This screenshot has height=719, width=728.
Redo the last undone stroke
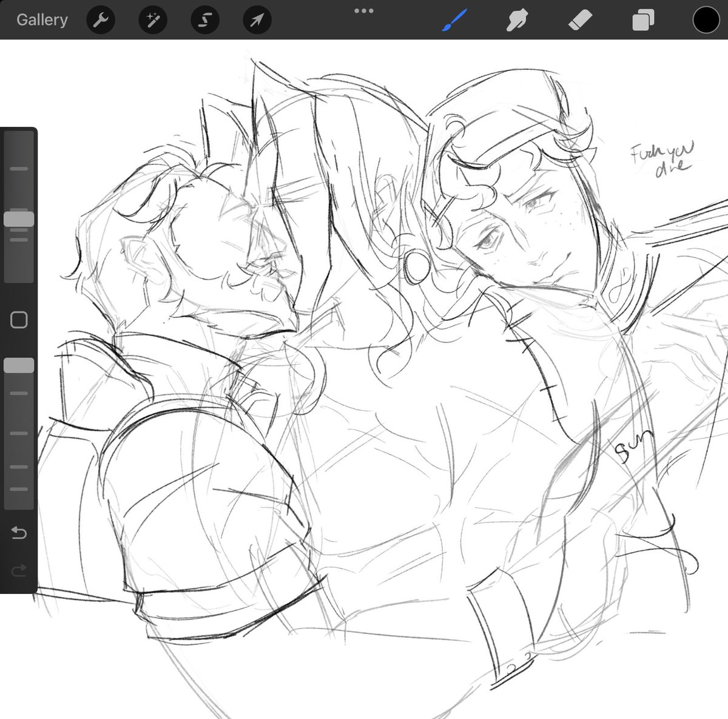[19, 569]
